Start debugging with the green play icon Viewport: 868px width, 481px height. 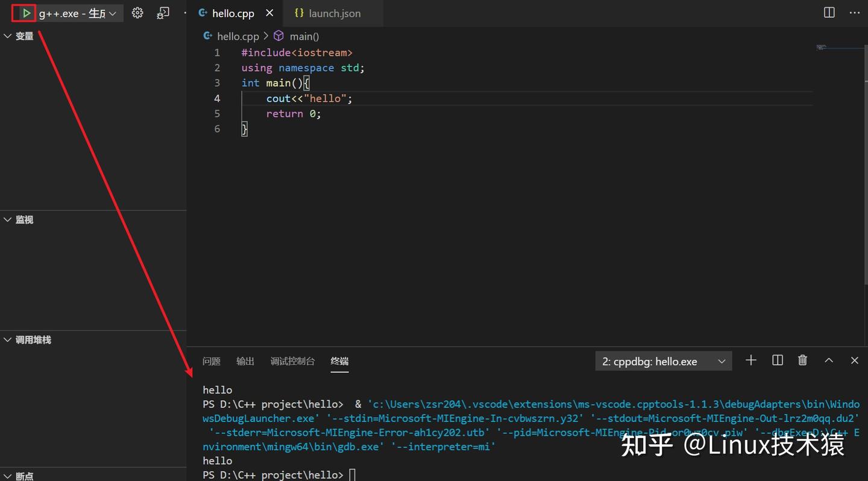pos(24,12)
